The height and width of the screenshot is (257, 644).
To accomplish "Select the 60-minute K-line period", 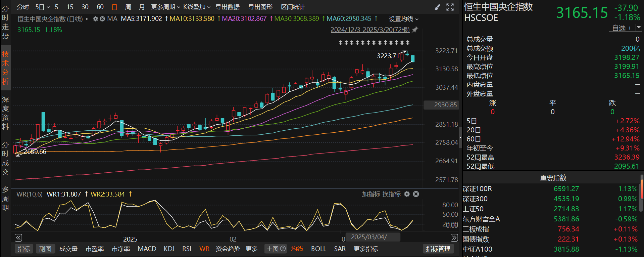I will pos(100,7).
